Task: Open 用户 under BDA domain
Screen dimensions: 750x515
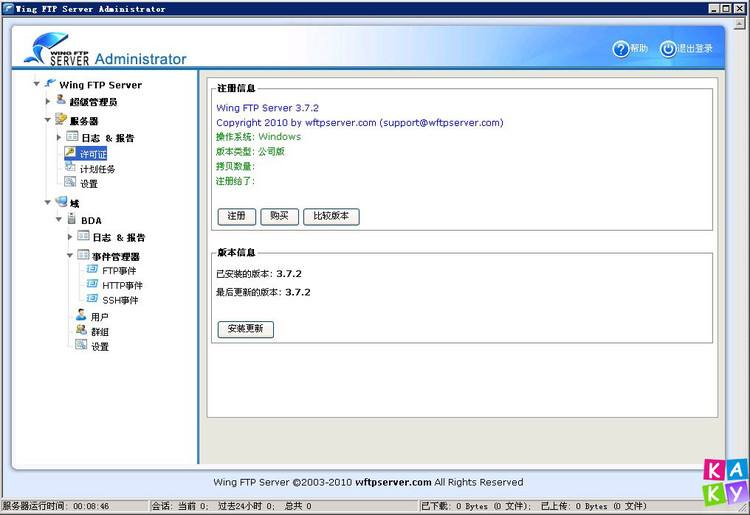Action: point(99,317)
